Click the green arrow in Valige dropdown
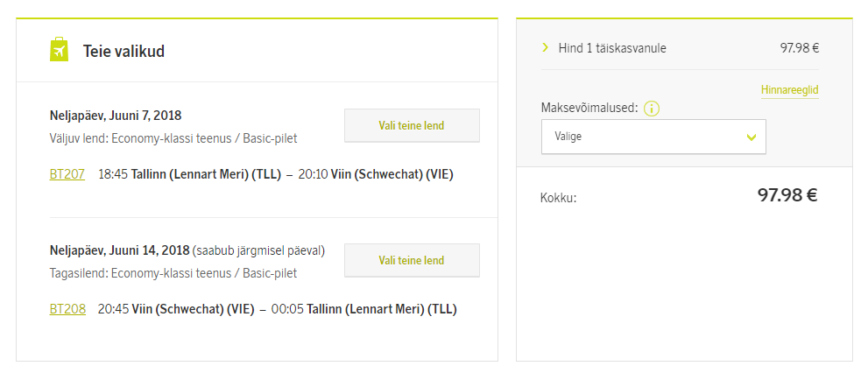Image resolution: width=868 pixels, height=373 pixels. pyautogui.click(x=751, y=137)
